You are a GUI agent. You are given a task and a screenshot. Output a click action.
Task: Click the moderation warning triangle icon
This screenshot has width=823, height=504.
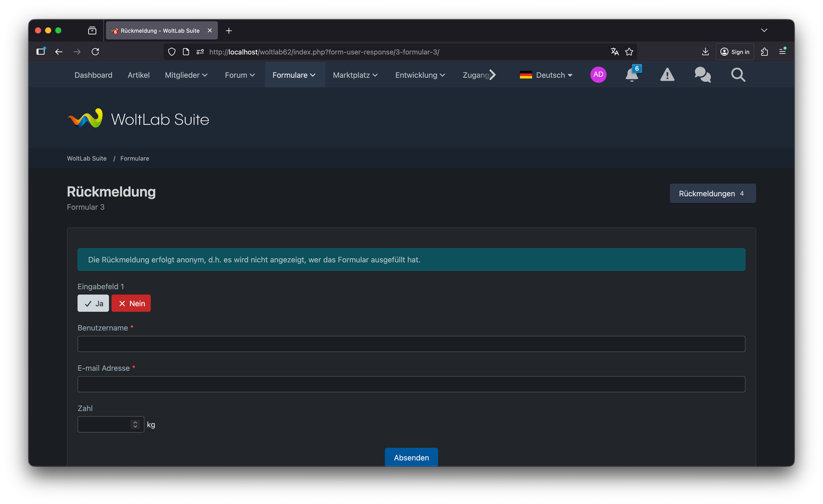click(x=667, y=75)
